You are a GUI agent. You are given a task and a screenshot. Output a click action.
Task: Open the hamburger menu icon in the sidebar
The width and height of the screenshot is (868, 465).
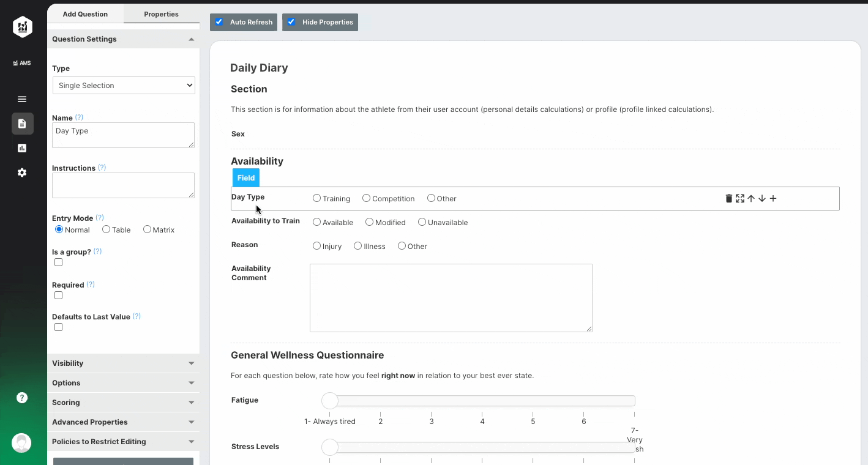click(22, 99)
